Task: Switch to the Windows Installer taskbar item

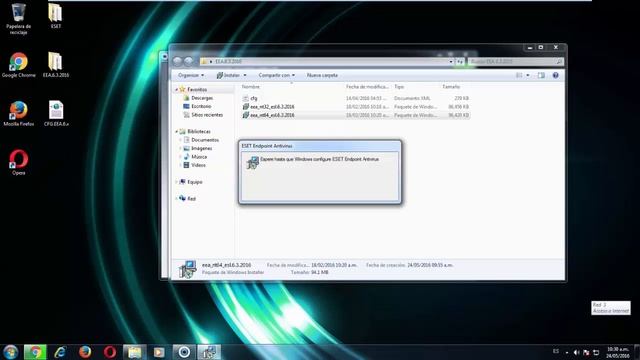Action: (209, 352)
